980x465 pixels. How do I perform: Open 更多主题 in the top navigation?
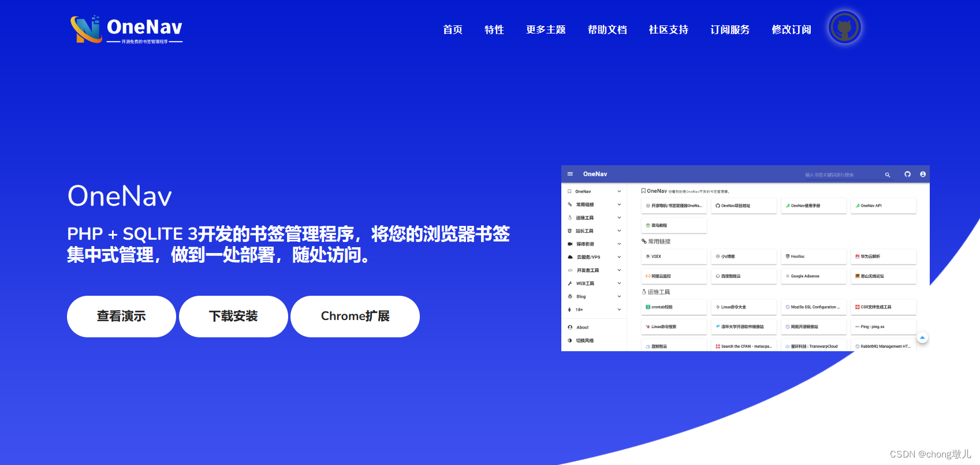[x=546, y=29]
